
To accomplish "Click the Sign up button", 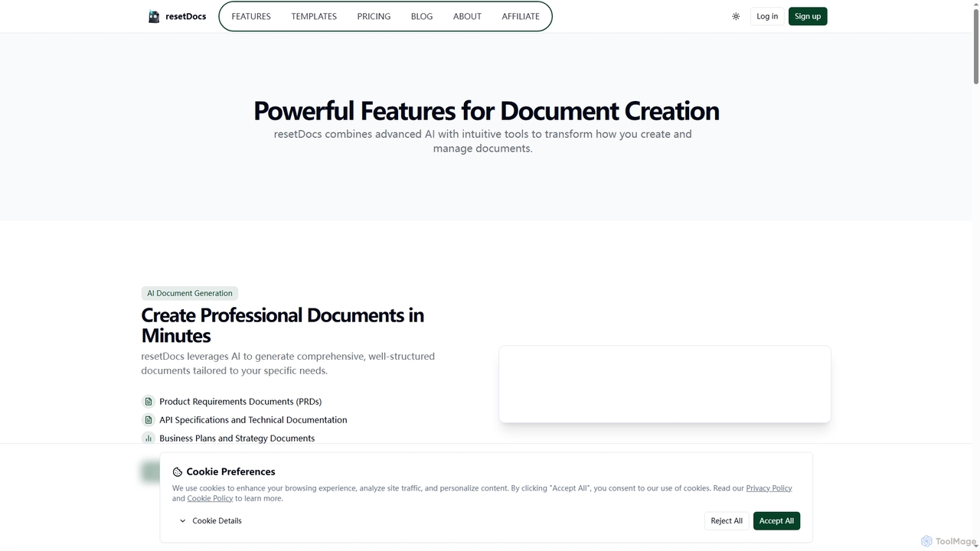I will click(x=808, y=16).
